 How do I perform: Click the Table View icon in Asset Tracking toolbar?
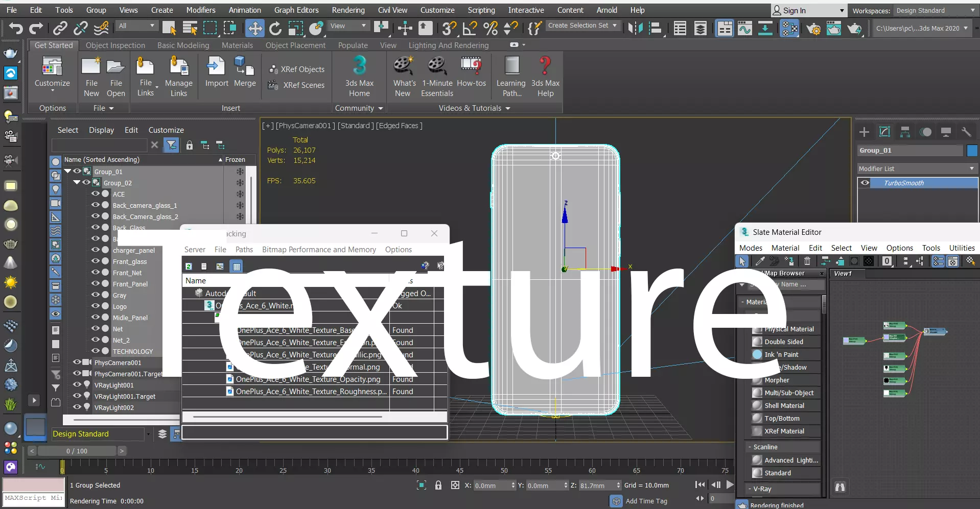237,266
